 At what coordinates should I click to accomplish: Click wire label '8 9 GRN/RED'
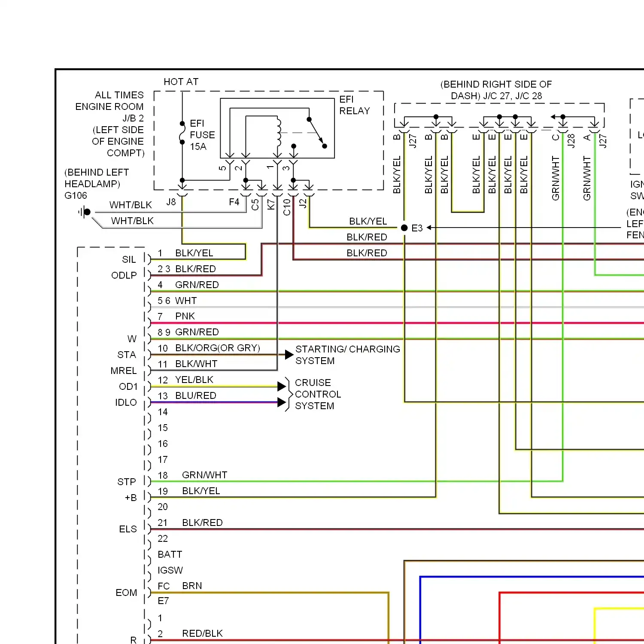coord(188,332)
